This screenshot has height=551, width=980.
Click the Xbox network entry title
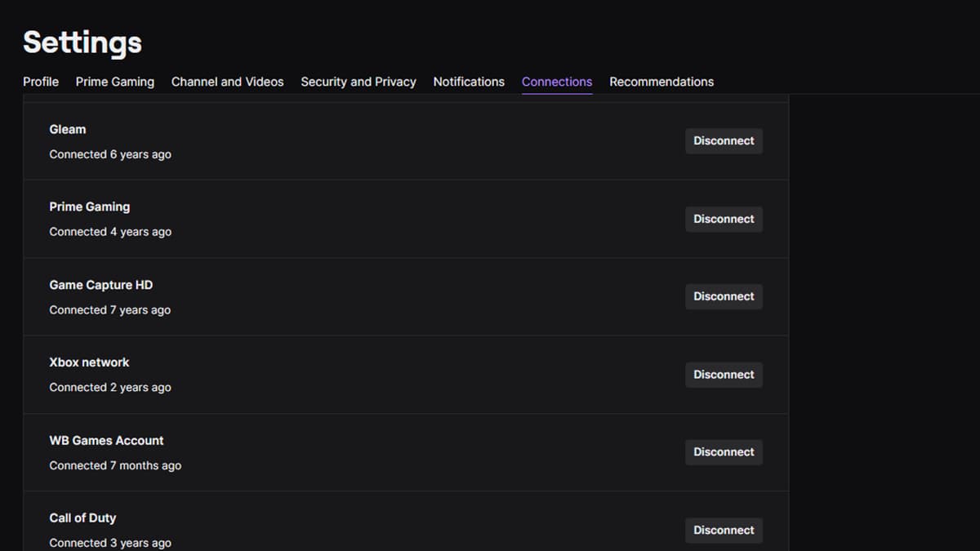[x=89, y=362]
